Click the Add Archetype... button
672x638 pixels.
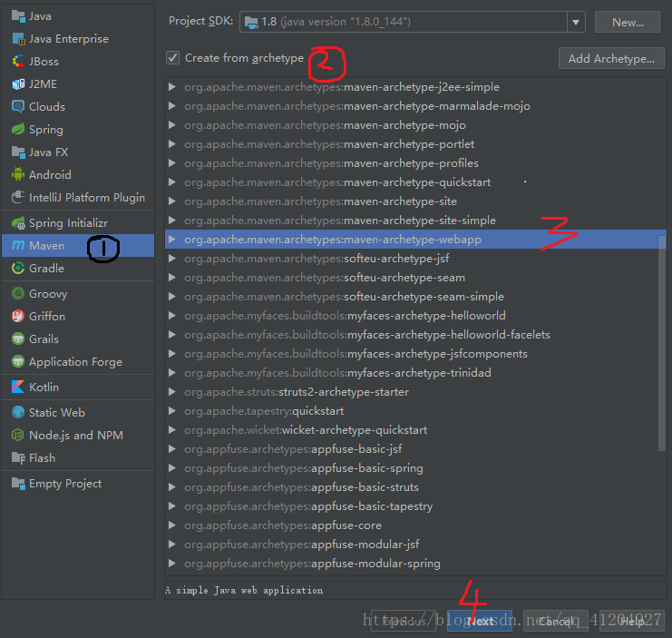[611, 58]
